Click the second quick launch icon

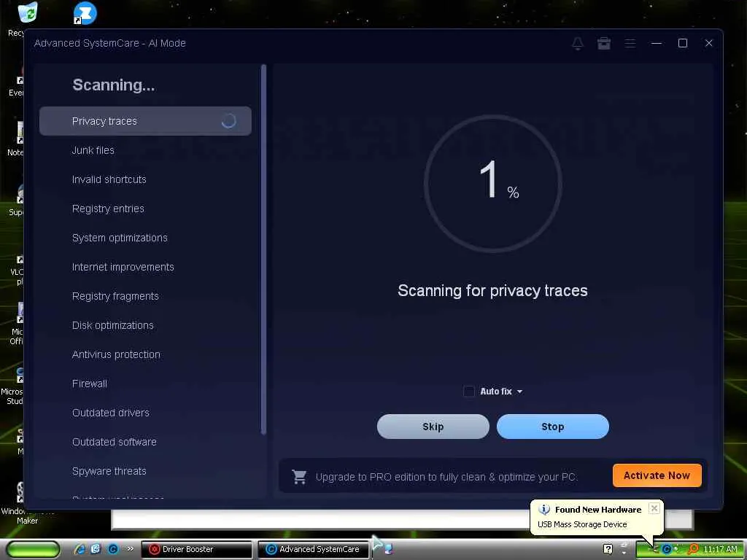(x=96, y=549)
